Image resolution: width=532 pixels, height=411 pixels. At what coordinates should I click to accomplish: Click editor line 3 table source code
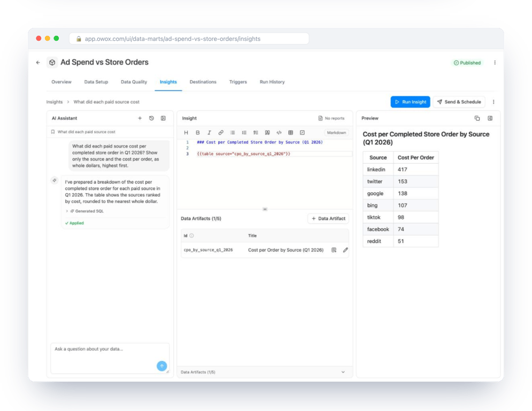click(x=244, y=154)
